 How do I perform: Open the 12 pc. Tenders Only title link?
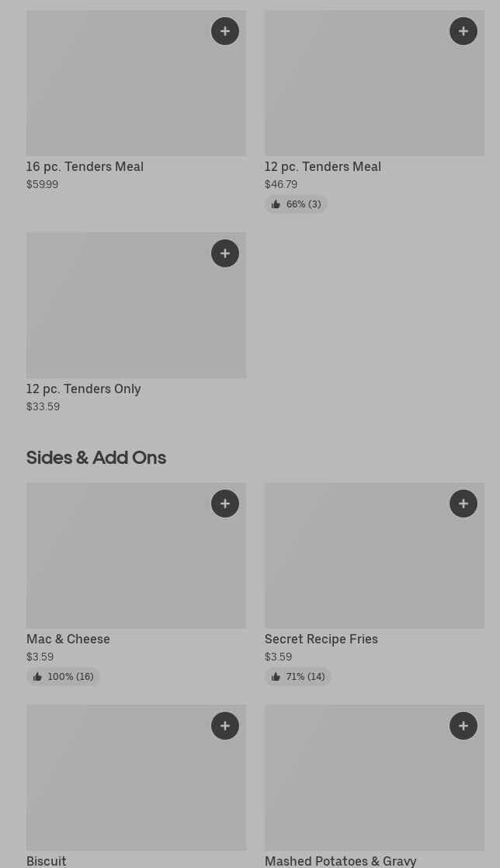(83, 389)
